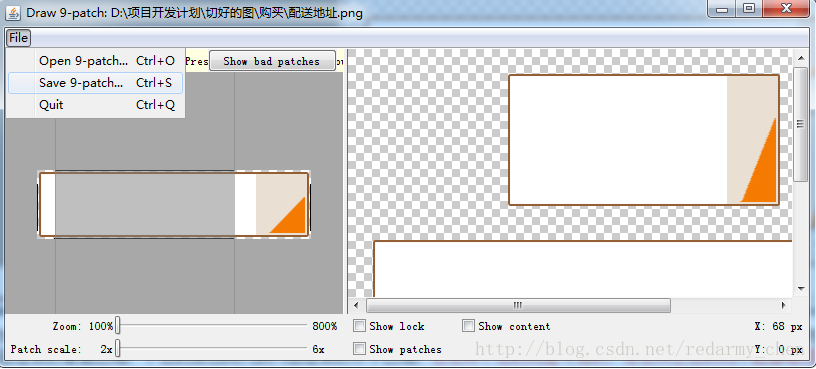This screenshot has width=816, height=369.
Task: Click Show bad patches button
Action: click(x=272, y=61)
